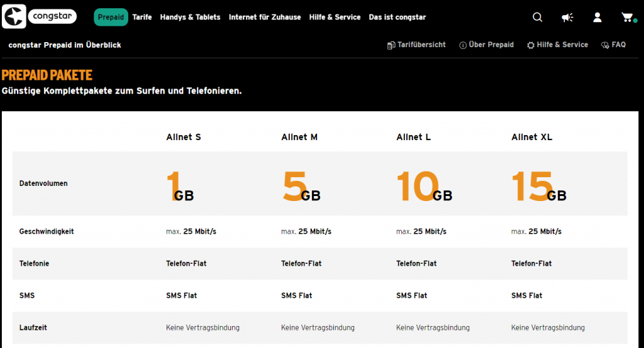This screenshot has height=348, width=644.
Task: Go to the Tarifübersicht link
Action: (x=421, y=45)
